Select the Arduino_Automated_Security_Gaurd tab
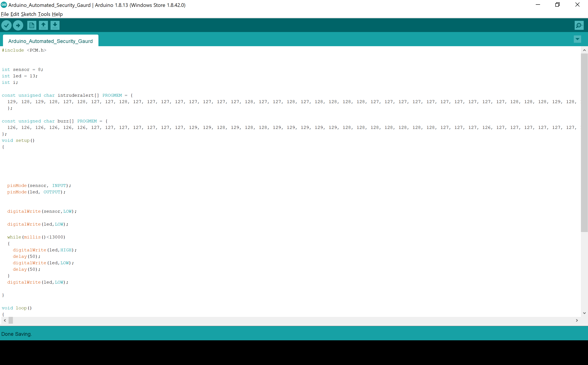 (x=50, y=41)
